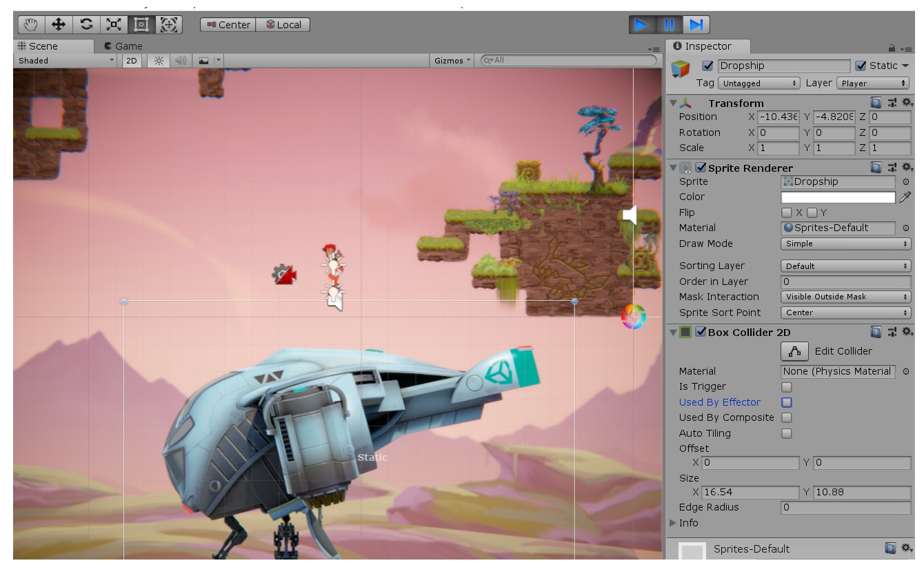Open Transform help reference icon

[876, 103]
